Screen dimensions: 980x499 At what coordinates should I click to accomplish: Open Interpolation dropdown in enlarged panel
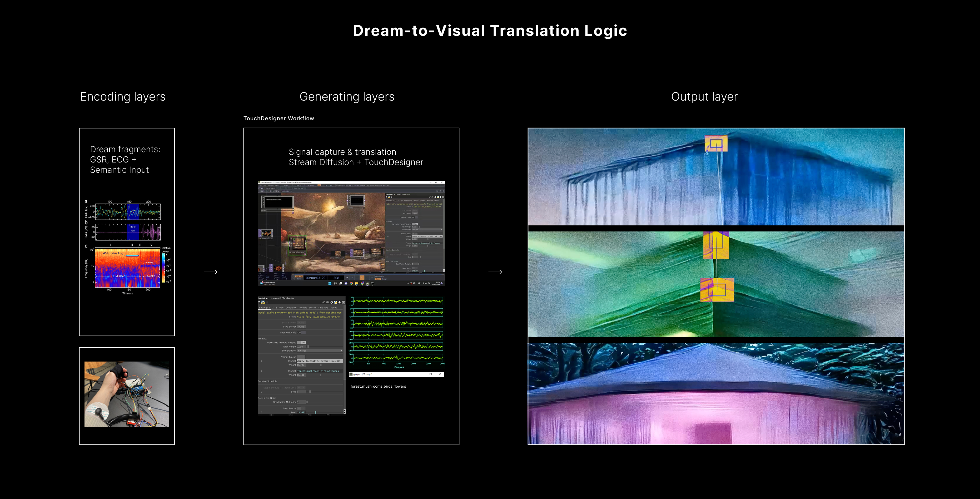(x=320, y=350)
